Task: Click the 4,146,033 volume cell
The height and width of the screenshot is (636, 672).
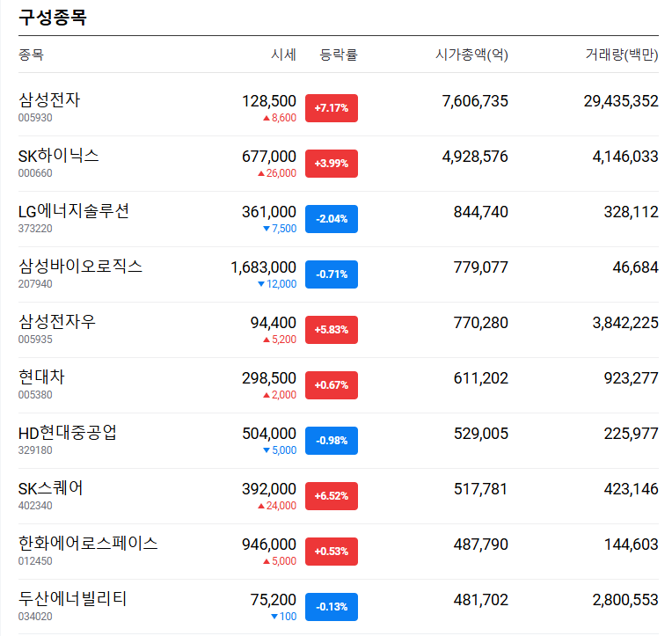Action: [x=625, y=157]
